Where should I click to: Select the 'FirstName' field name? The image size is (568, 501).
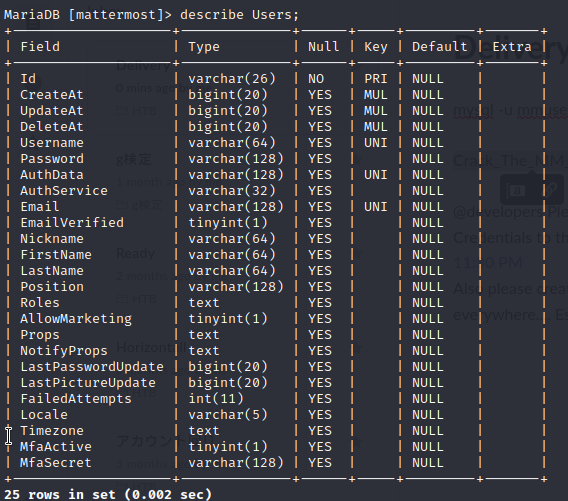point(56,255)
